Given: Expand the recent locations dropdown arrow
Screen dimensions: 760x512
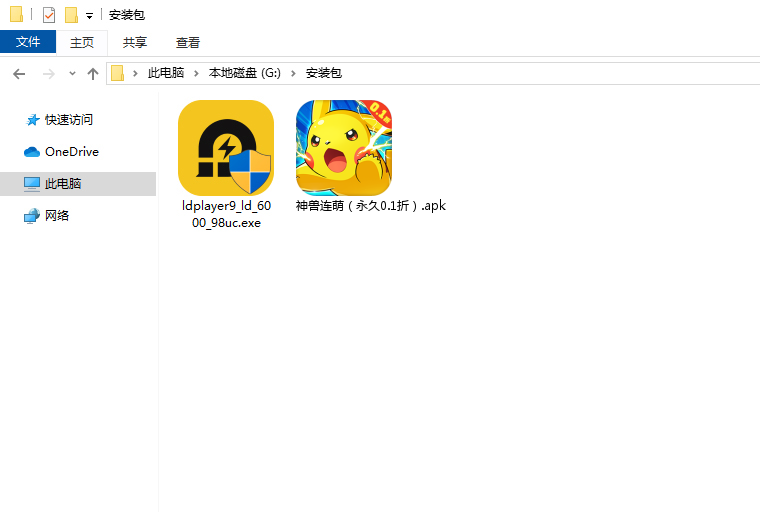Looking at the screenshot, I should pyautogui.click(x=72, y=74).
